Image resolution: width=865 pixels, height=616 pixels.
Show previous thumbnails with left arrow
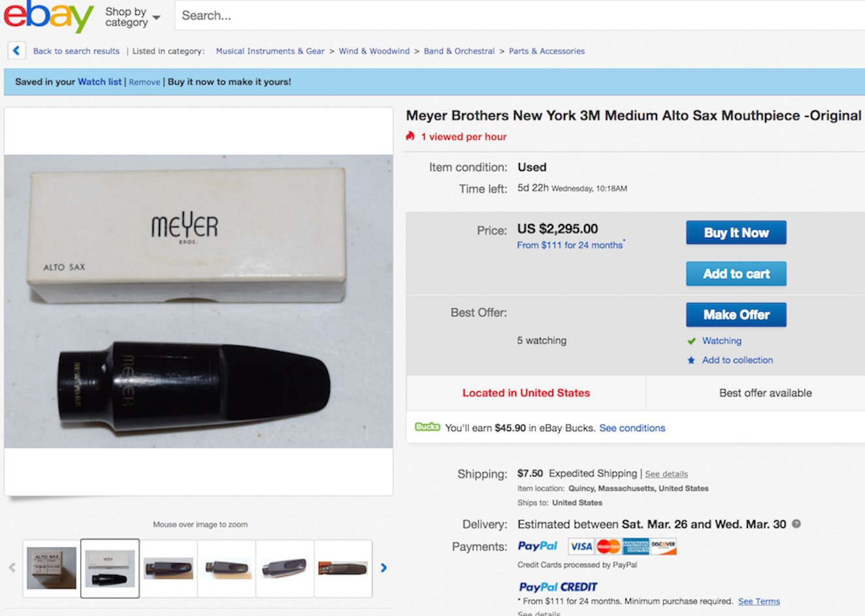coord(12,568)
